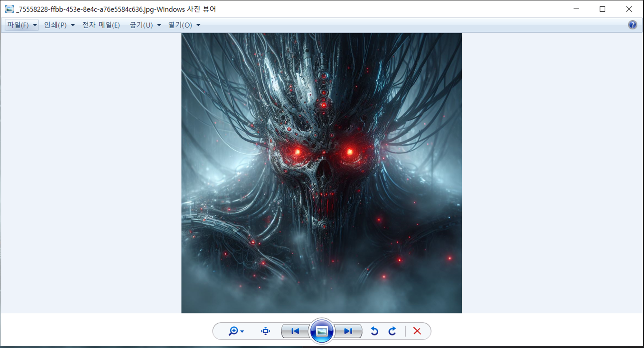
Task: Rotate image counterclockwise
Action: (x=374, y=331)
